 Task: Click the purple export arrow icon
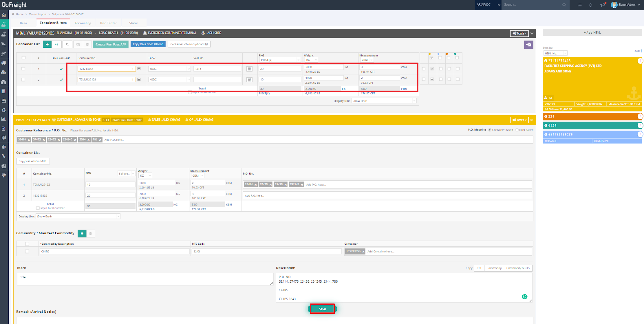click(x=528, y=45)
